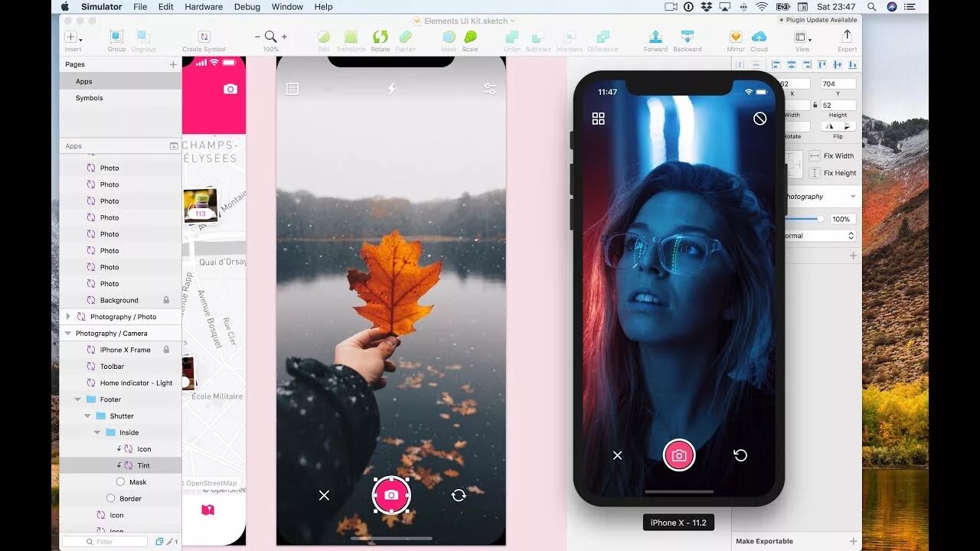Open the Hardware menu

point(204,7)
